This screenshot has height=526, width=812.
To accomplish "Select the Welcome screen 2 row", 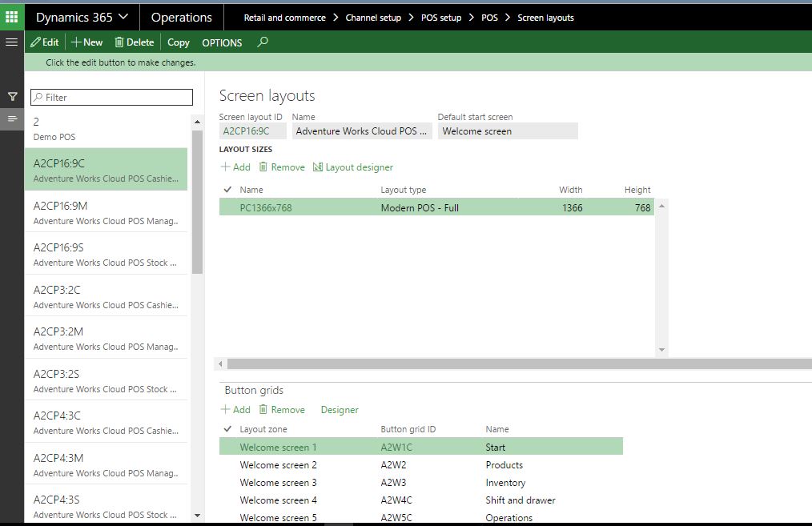I will [421, 465].
